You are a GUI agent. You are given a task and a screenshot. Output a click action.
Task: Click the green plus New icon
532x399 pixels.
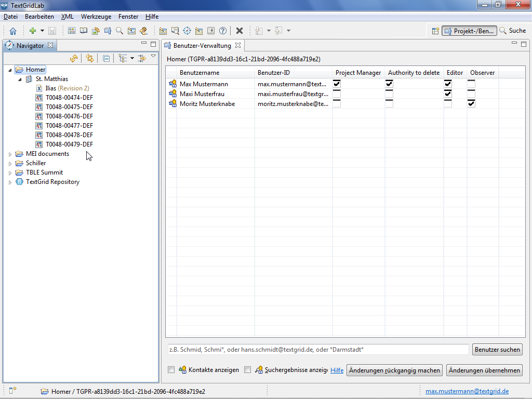coord(32,31)
